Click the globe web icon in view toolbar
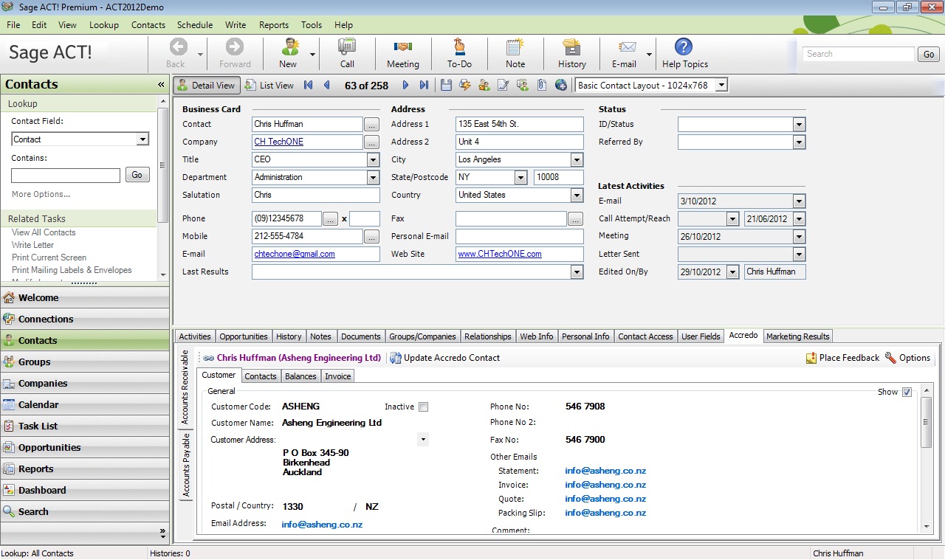Viewport: 945px width, 560px height. click(x=561, y=86)
